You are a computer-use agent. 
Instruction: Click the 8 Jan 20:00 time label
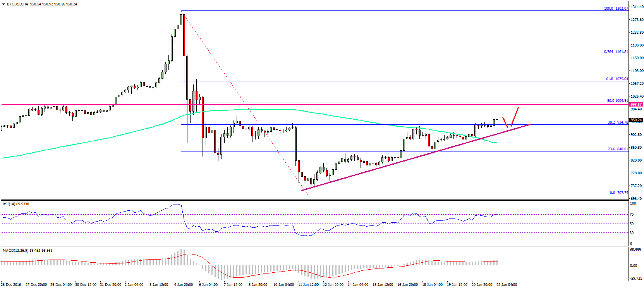click(x=258, y=285)
